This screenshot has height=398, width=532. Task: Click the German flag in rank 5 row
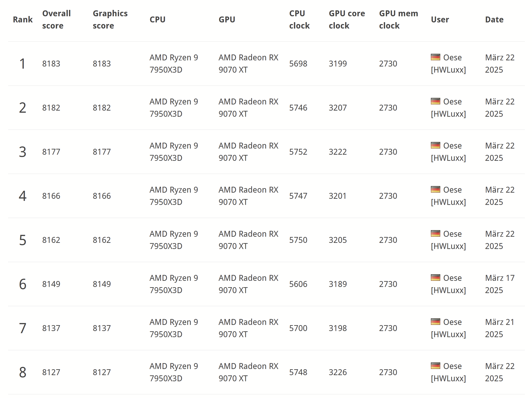click(x=435, y=233)
